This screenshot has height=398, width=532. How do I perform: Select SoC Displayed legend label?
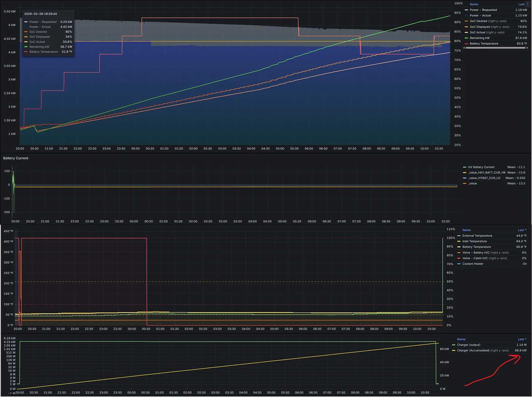tap(480, 27)
